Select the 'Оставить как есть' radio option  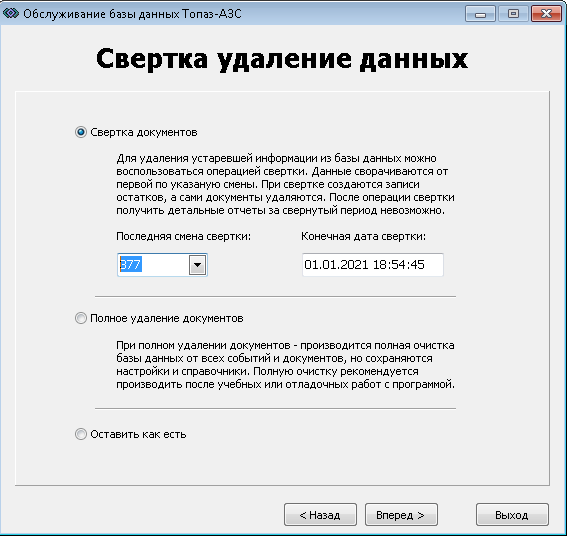coord(81,434)
